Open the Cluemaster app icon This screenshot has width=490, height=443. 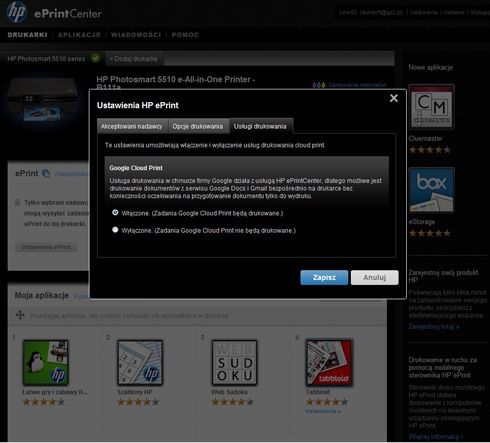click(x=431, y=107)
